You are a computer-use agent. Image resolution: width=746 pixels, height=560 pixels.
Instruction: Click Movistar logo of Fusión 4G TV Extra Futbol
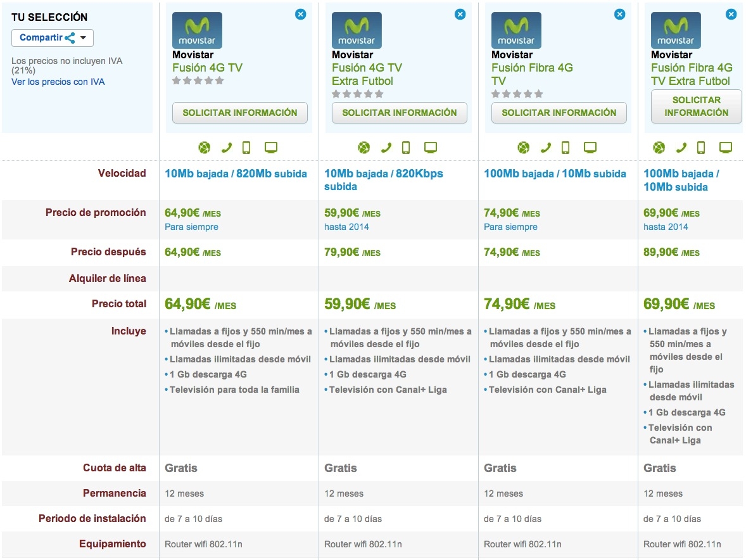coord(357,30)
